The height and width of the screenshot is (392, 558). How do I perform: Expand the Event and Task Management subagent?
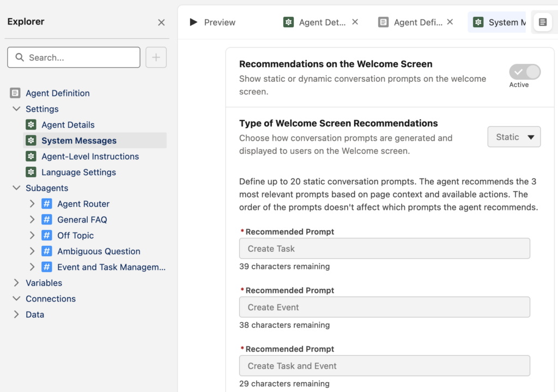coord(32,267)
